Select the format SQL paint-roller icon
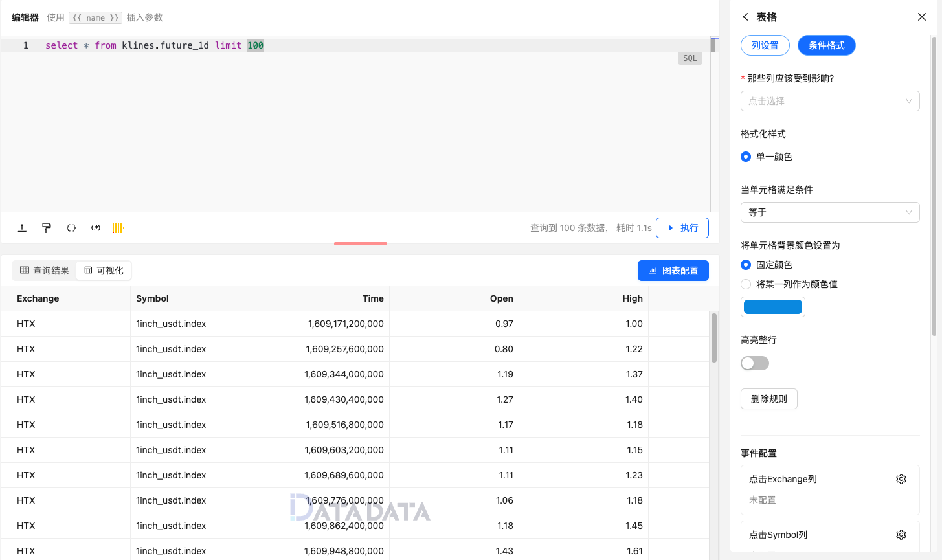Image resolution: width=942 pixels, height=560 pixels. (46, 227)
